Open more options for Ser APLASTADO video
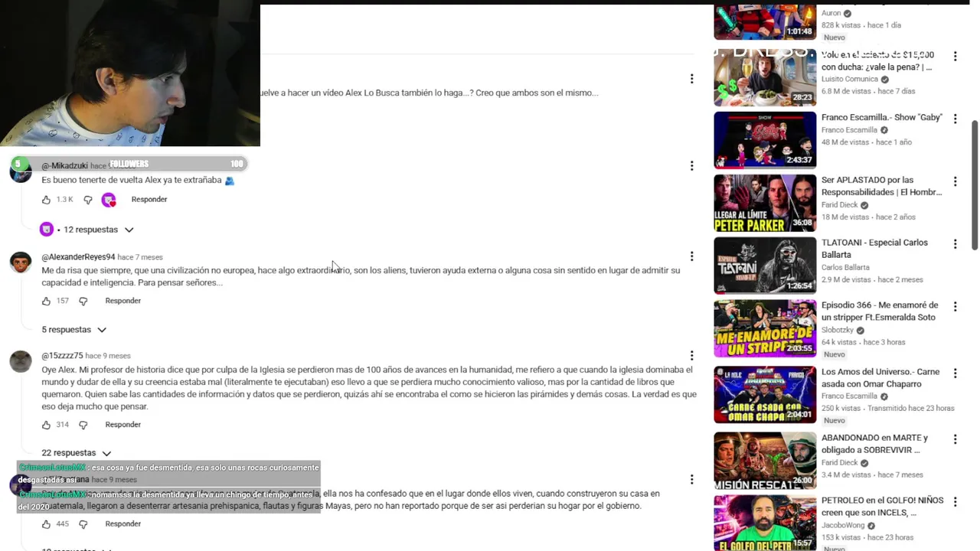The image size is (980, 551). (x=955, y=182)
